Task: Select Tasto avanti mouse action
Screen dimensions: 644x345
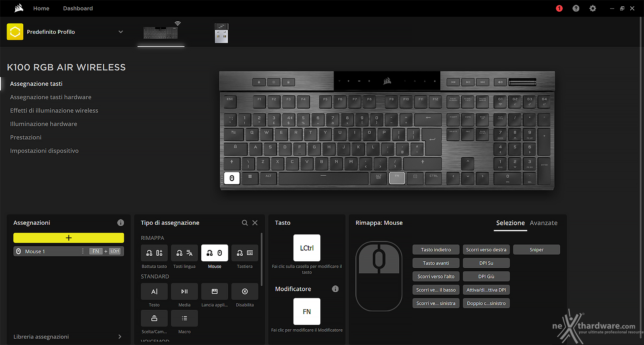Action: (x=436, y=263)
